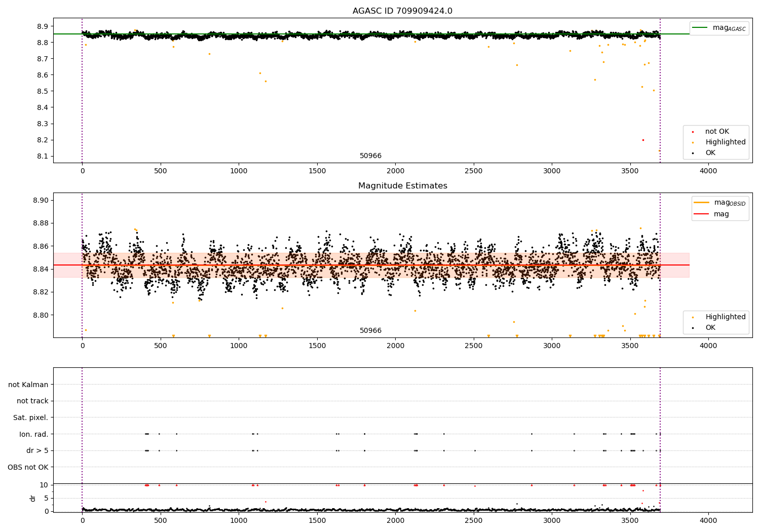Select the 'mag OBSID' legend label

pyautogui.click(x=730, y=203)
